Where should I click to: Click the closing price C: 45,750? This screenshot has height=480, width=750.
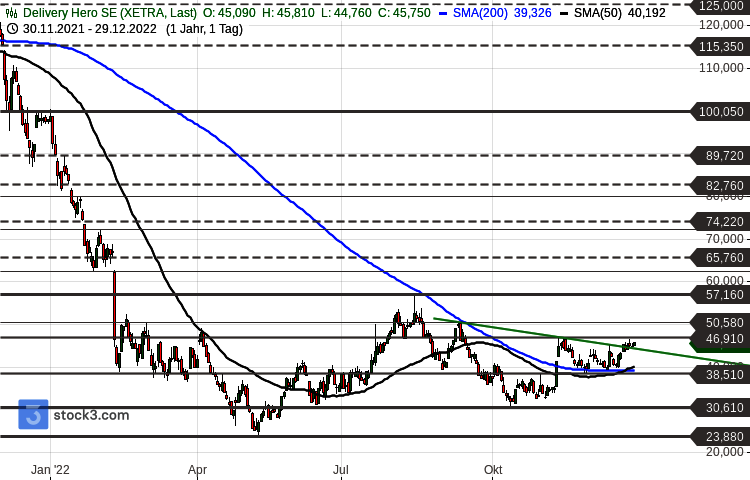coord(404,13)
